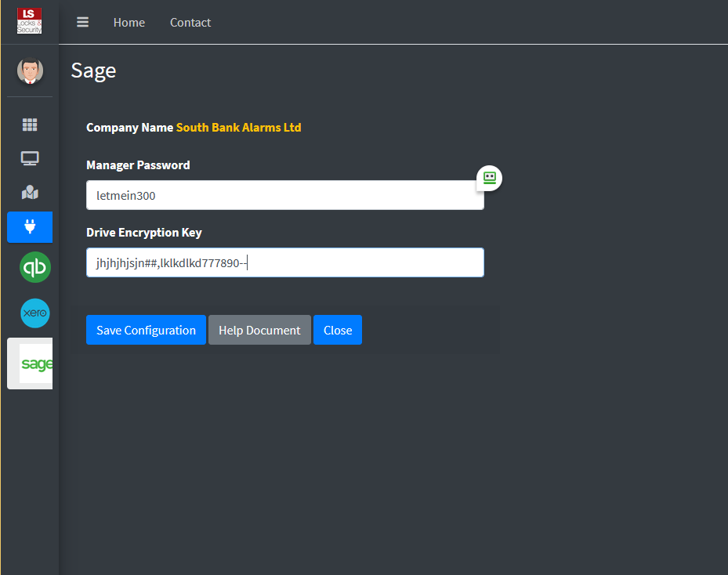Click the Close button

(338, 330)
